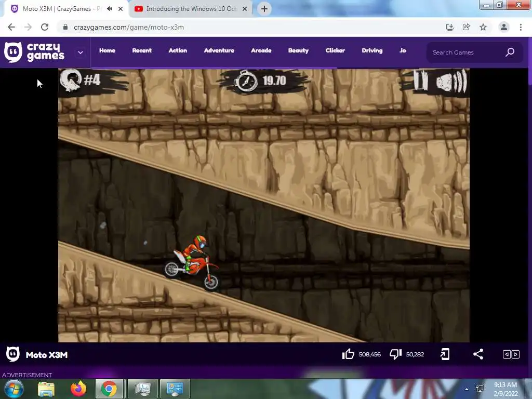Open the Windows Start menu
Viewport: 532px width, 399px height.
(14, 389)
